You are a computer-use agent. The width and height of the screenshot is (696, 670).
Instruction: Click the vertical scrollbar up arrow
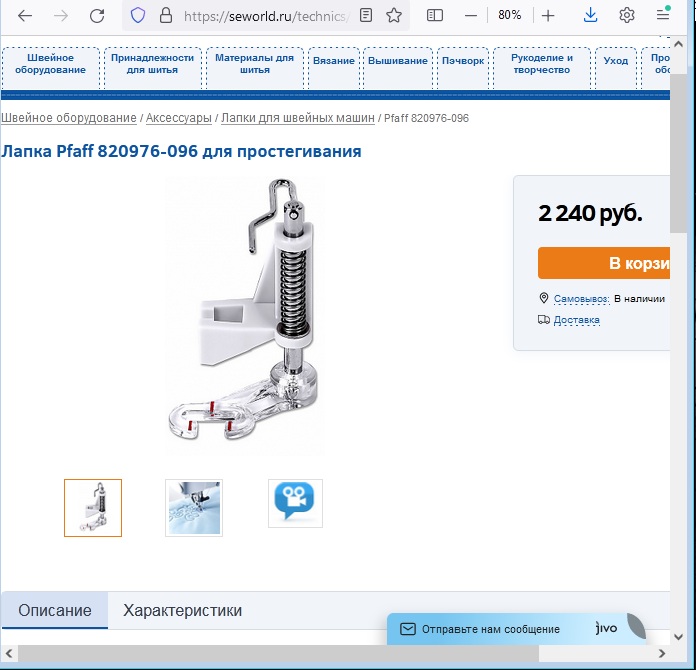pos(678,44)
